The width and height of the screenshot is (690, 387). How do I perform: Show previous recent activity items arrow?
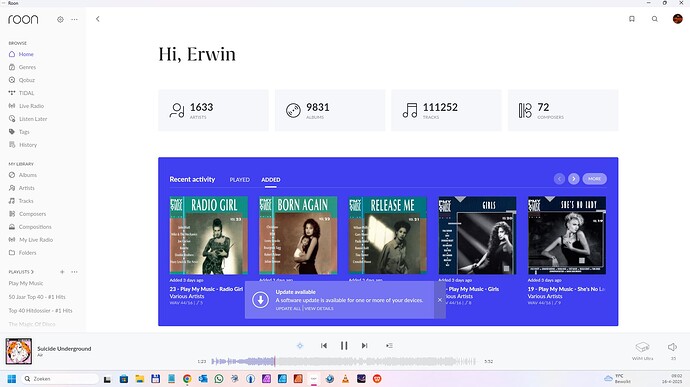point(559,179)
